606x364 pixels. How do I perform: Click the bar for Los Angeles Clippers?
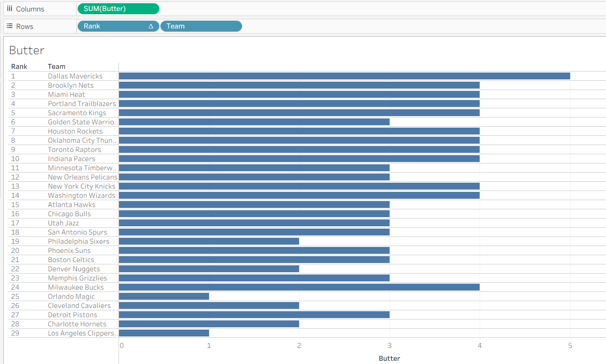point(164,333)
